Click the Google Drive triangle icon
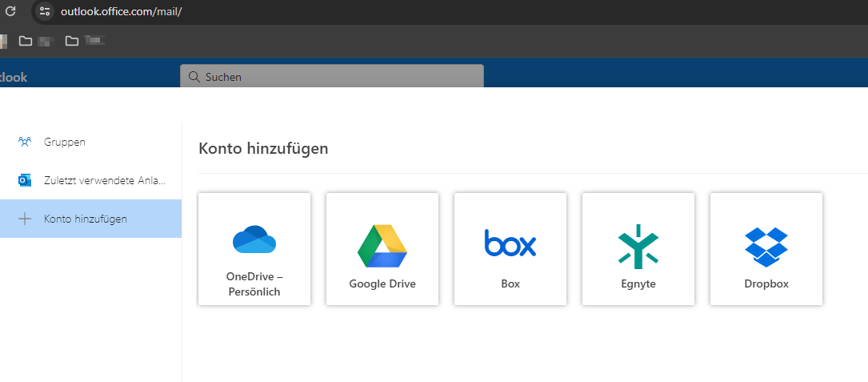Image resolution: width=868 pixels, height=382 pixels. point(382,246)
